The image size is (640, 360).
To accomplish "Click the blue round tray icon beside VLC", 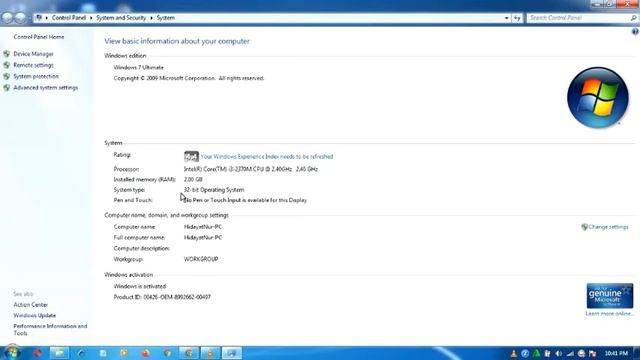I will pyautogui.click(x=525, y=353).
